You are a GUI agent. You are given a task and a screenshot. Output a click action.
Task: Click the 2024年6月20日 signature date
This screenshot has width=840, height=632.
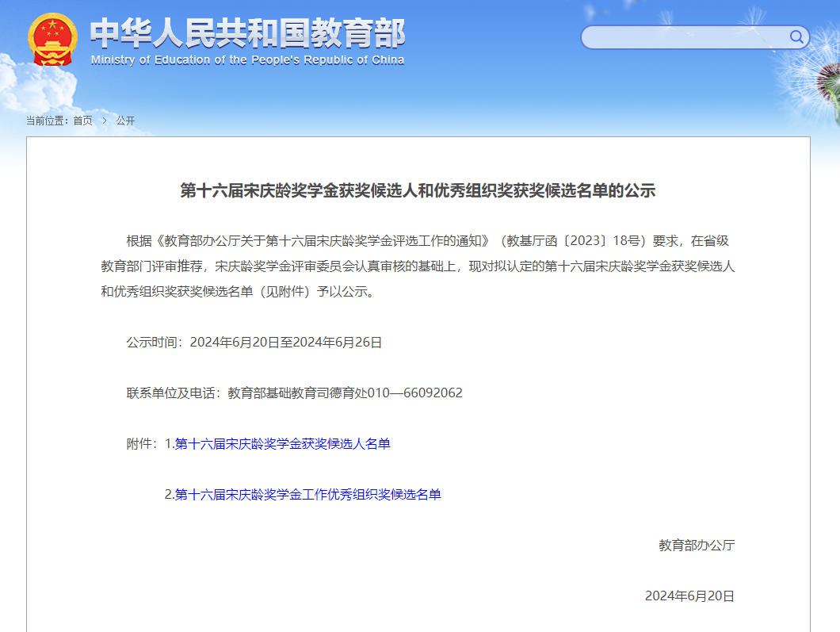(x=689, y=596)
